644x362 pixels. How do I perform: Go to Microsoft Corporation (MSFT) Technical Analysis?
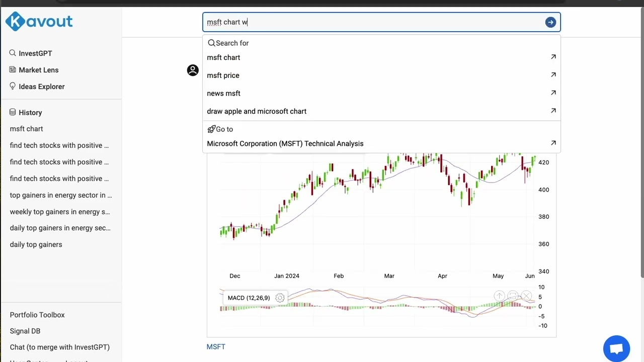coord(381,144)
